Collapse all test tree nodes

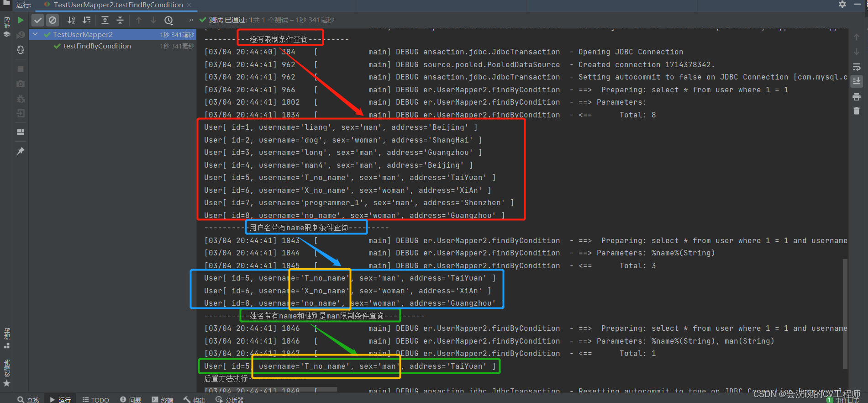pyautogui.click(x=120, y=20)
